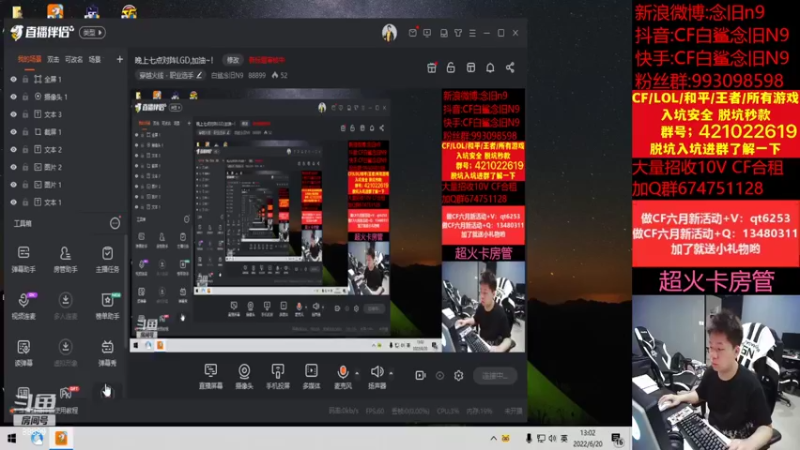Screen dimensions: 800x450
Task: Open the mail icon in the title bar
Action: click(x=413, y=33)
